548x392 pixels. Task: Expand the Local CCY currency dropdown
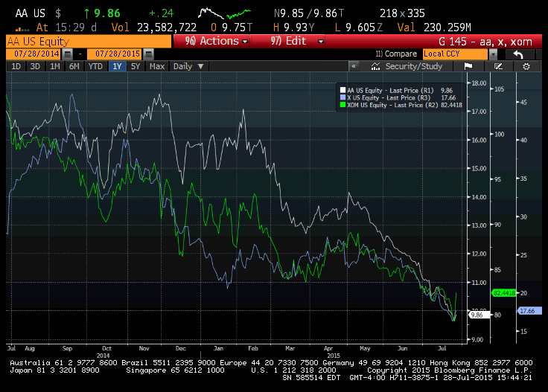tap(493, 54)
